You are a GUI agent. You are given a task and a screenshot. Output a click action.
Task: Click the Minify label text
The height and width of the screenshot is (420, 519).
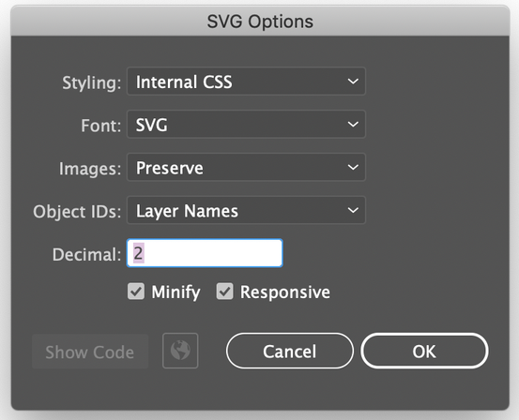(x=176, y=292)
